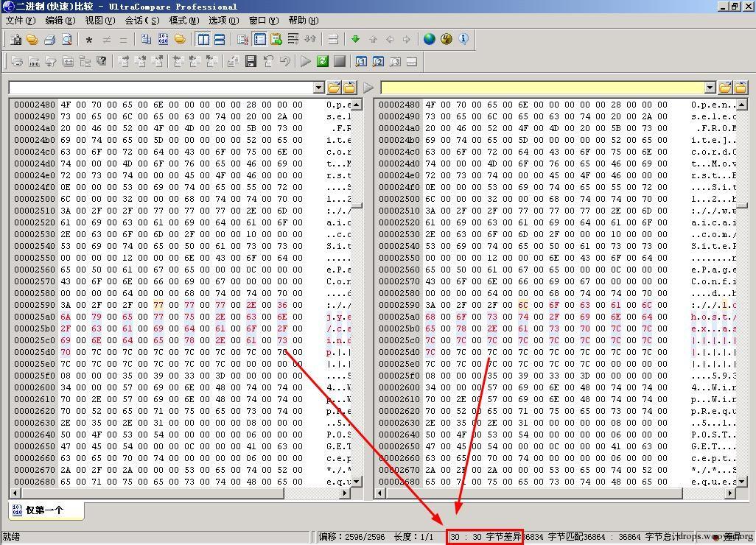Click the floppy disk save icon

251,62
